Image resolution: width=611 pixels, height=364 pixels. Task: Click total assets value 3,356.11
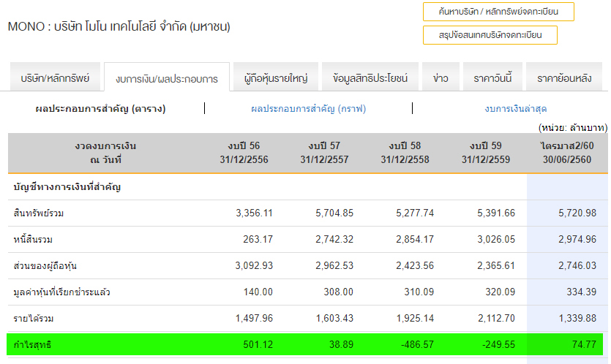tap(254, 213)
